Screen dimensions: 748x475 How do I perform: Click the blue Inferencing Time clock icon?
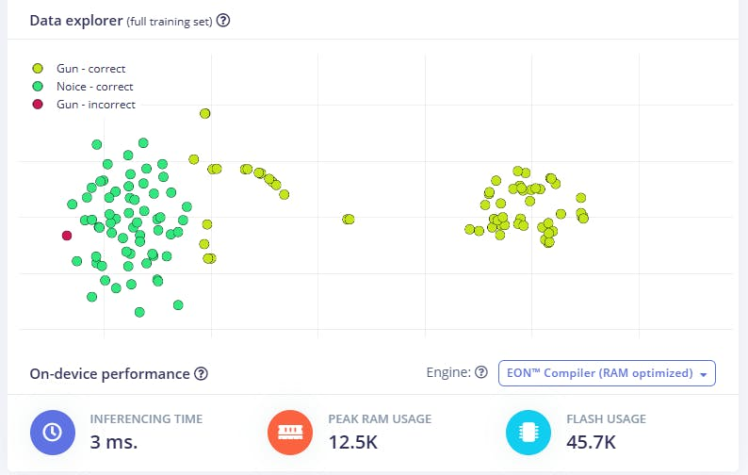click(53, 432)
